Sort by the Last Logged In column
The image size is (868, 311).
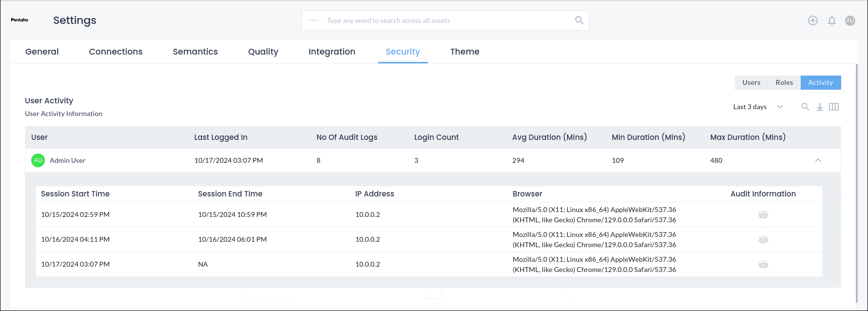(x=221, y=137)
